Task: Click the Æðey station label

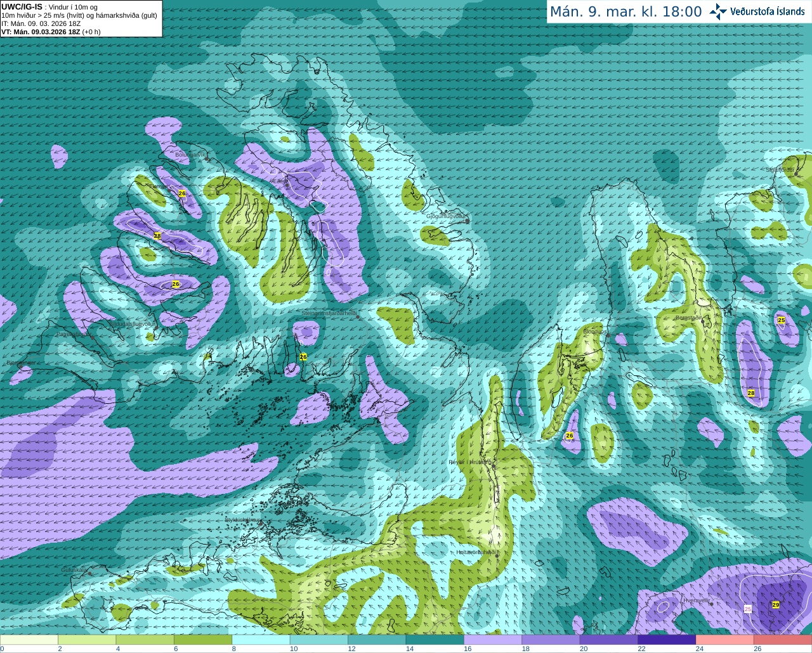Action: coord(280,181)
